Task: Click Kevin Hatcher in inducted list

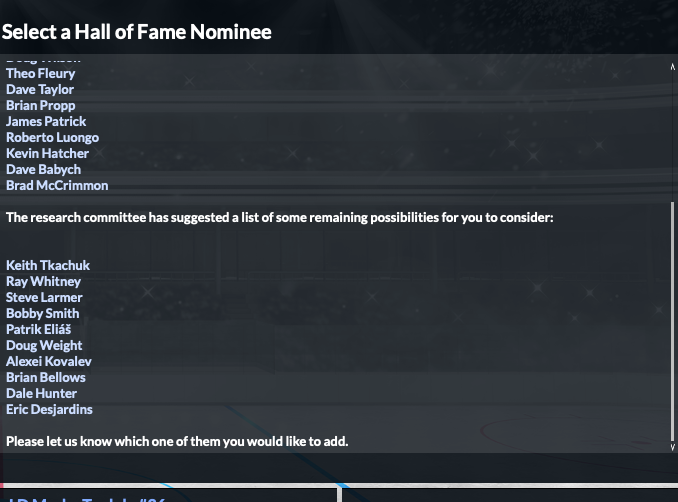Action: 47,153
